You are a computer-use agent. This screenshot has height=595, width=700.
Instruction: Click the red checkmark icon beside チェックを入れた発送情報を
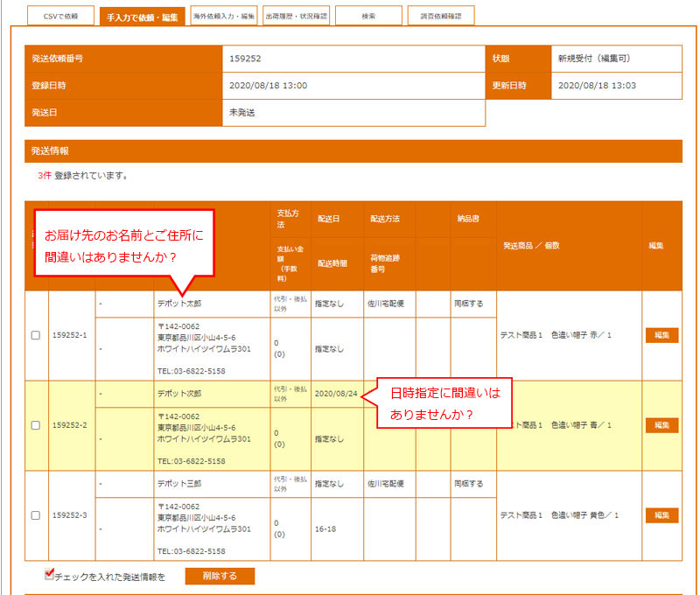click(50, 574)
